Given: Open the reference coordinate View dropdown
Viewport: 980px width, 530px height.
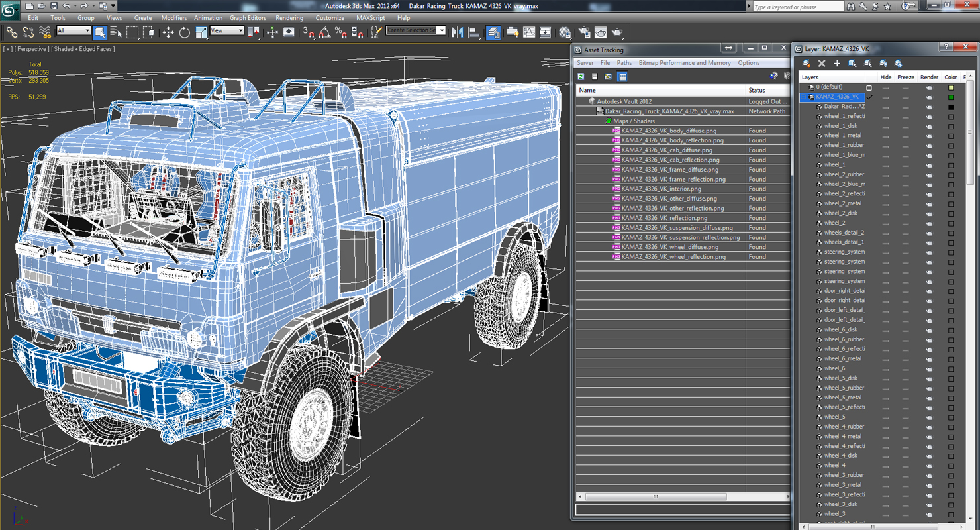Looking at the screenshot, I should pyautogui.click(x=227, y=31).
